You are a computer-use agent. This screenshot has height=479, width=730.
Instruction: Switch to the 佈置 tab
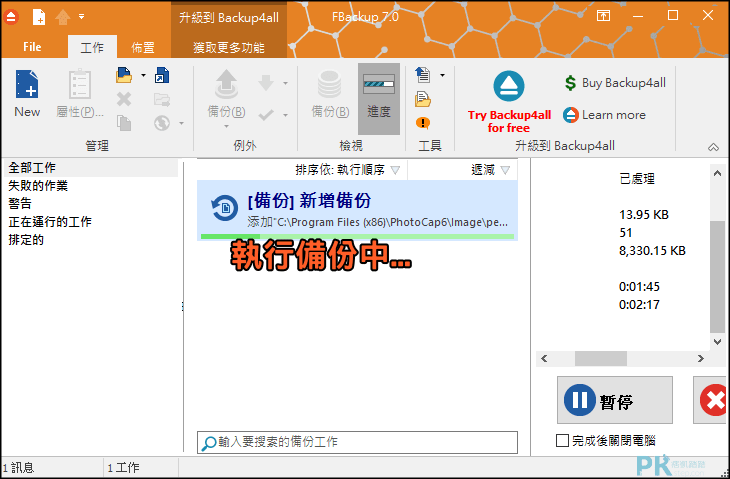143,47
